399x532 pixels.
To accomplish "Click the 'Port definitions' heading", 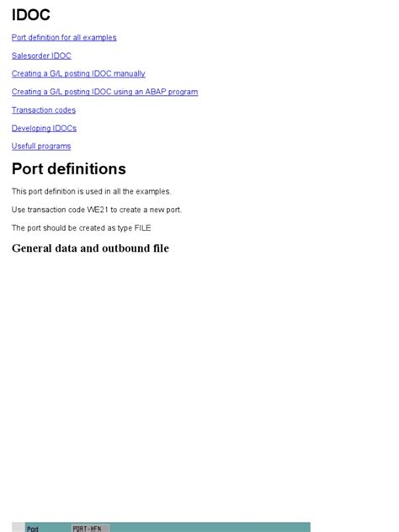I will (x=69, y=169).
